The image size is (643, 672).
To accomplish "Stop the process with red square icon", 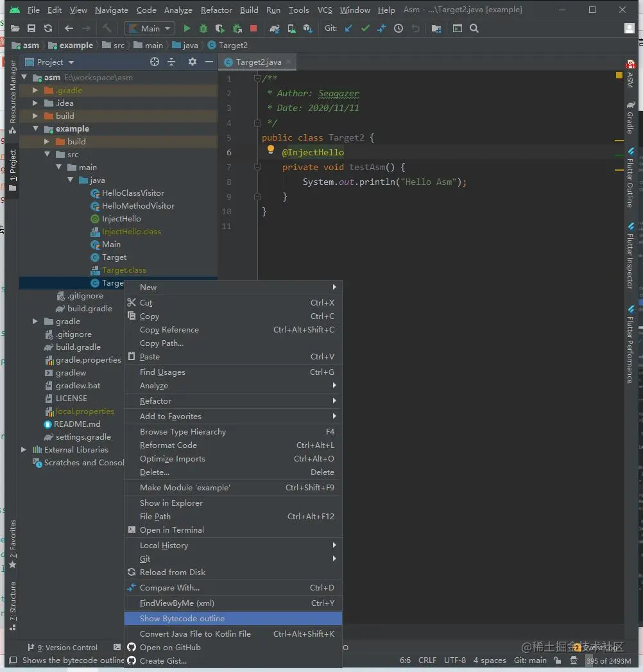I will pyautogui.click(x=253, y=29).
